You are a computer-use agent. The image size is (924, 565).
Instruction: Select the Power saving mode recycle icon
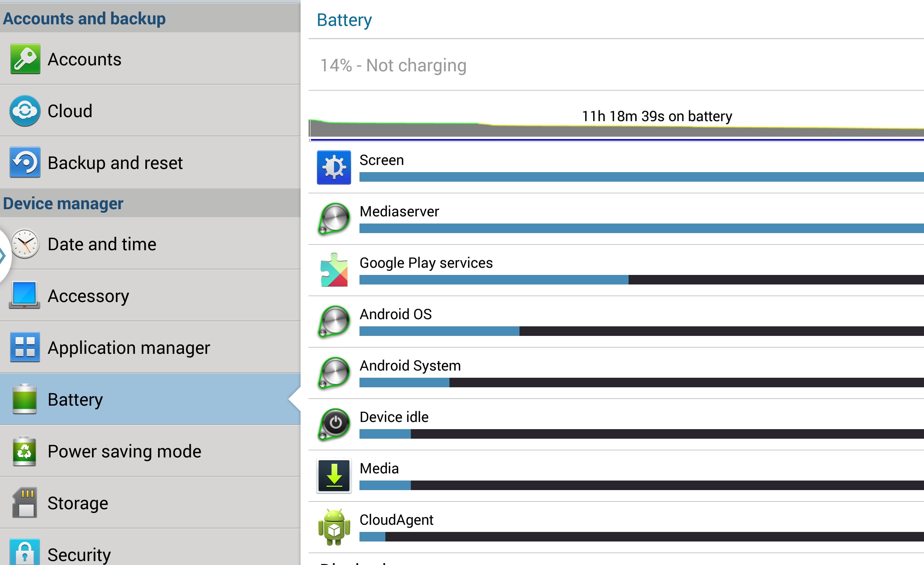[25, 451]
